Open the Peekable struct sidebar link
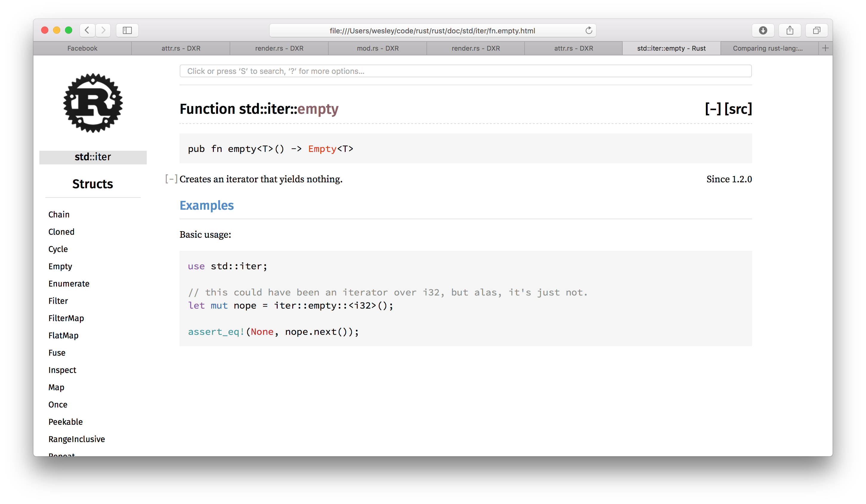 [x=65, y=421]
